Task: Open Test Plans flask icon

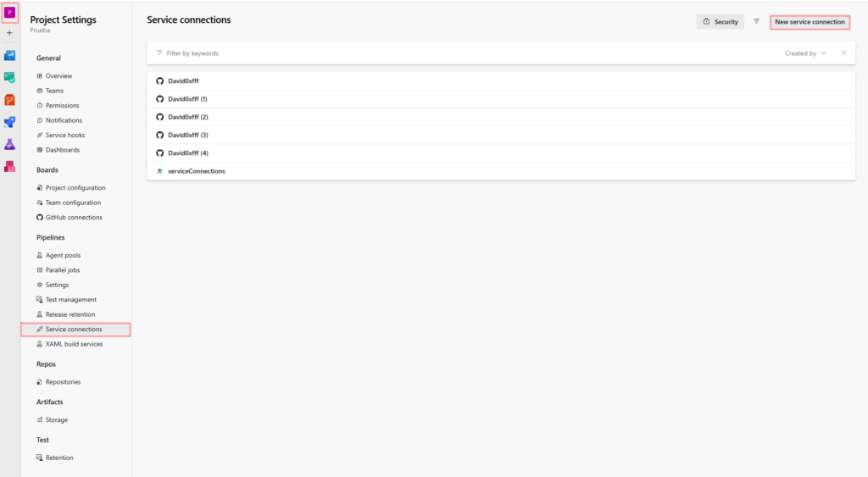Action: [9, 144]
